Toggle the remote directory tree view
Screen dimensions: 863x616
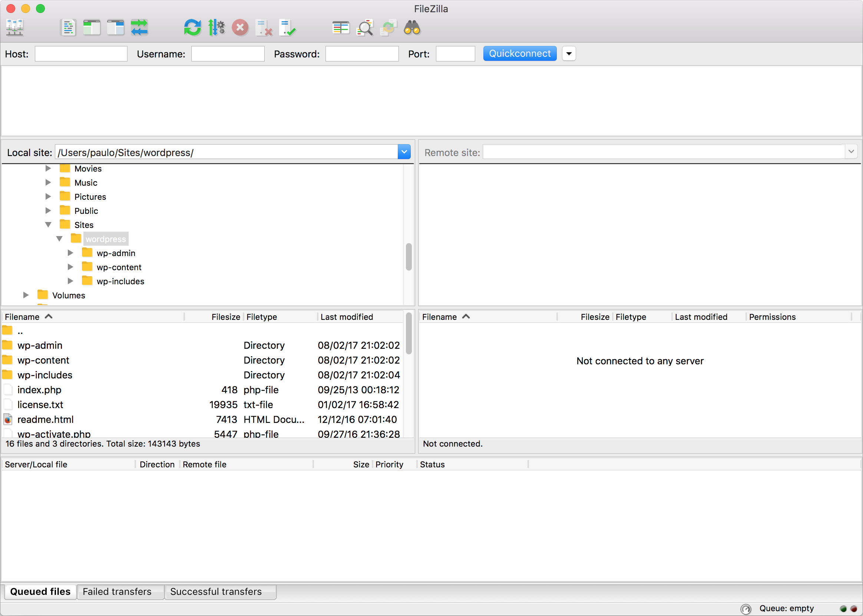click(115, 28)
